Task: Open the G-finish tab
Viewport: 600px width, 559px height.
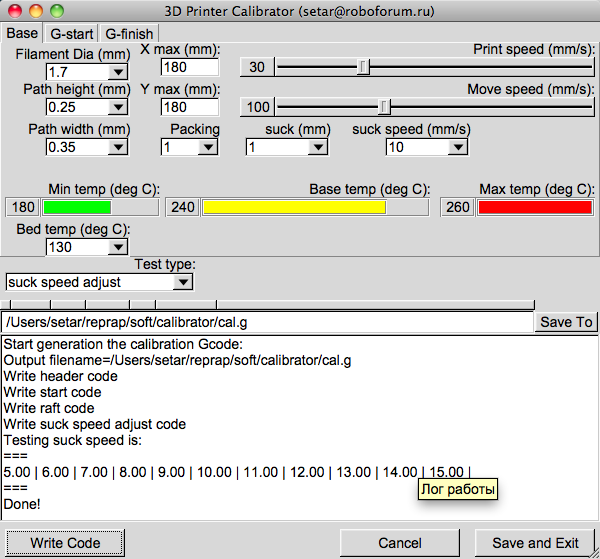Action: (128, 33)
